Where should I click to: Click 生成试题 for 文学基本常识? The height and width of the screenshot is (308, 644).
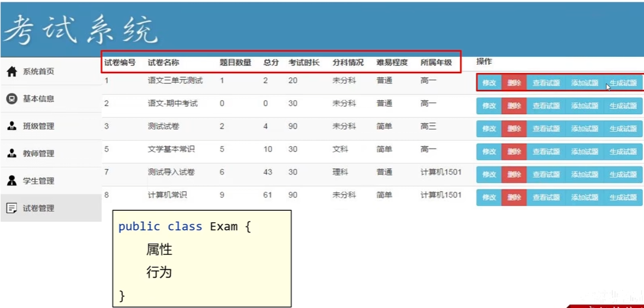(x=623, y=152)
